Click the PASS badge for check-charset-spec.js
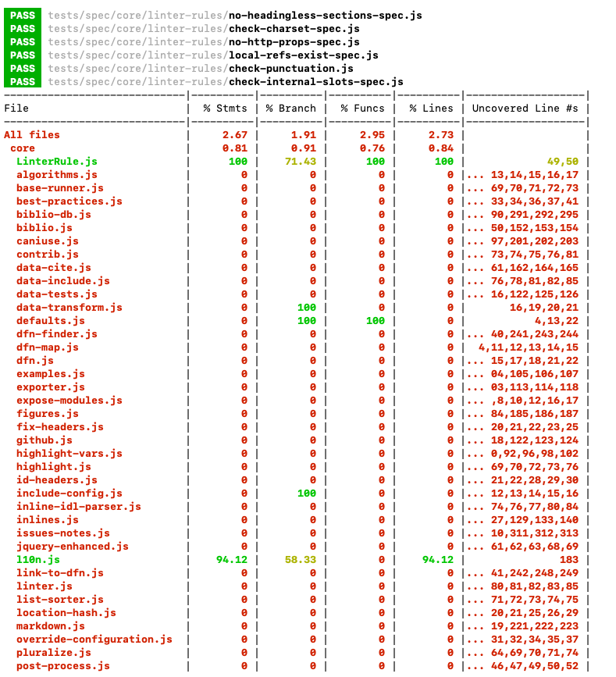This screenshot has height=677, width=616. coord(23,29)
